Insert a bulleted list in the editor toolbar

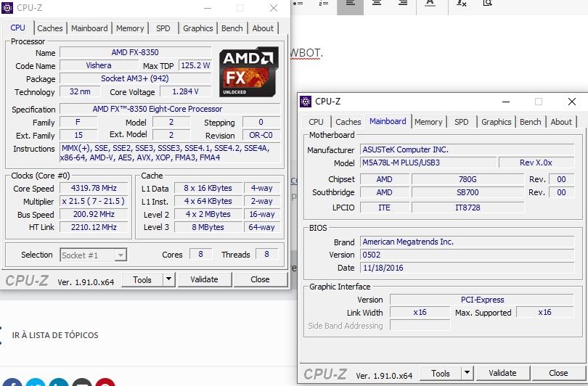[298, 3]
